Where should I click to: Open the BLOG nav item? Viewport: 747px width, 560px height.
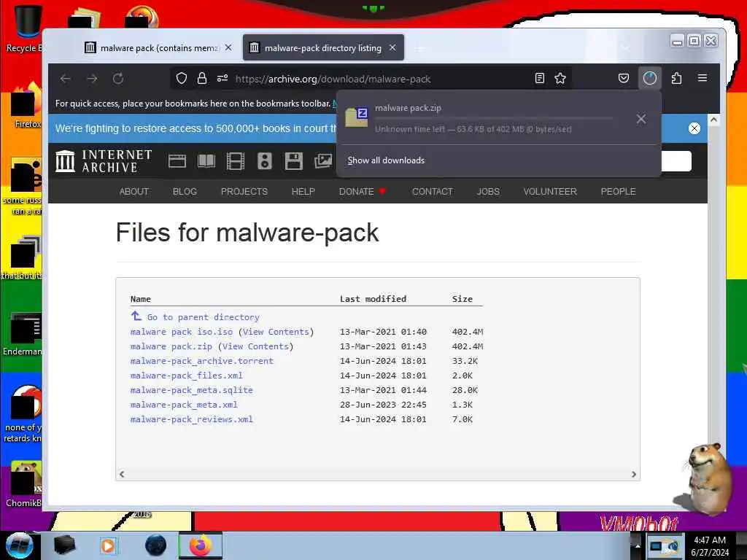(185, 192)
